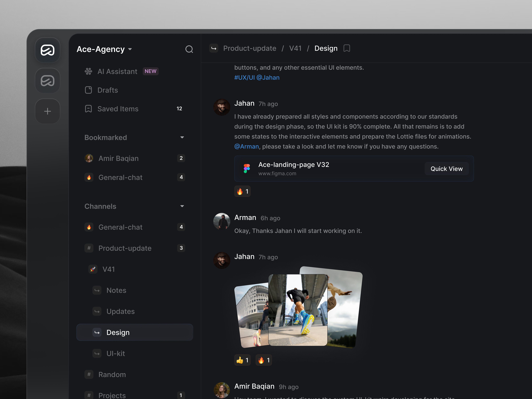Viewport: 532px width, 399px height.
Task: Toggle the fire reaction on Jahan's Figma message
Action: click(x=242, y=191)
